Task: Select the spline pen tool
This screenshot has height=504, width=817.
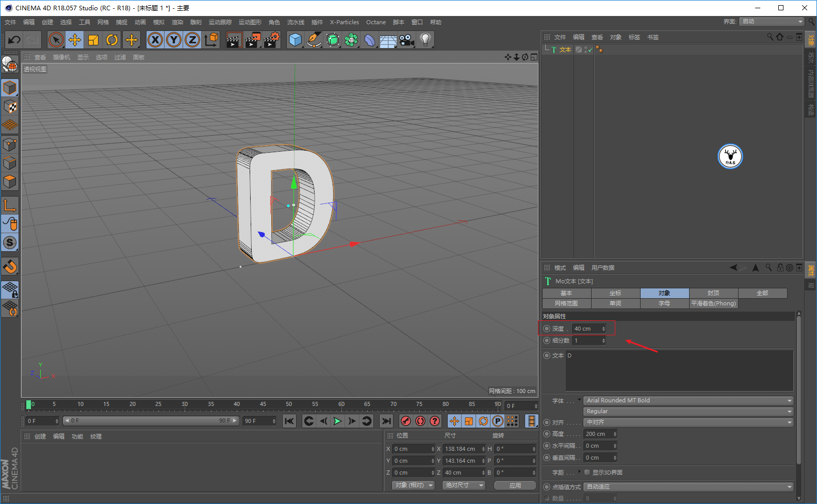Action: [x=314, y=40]
